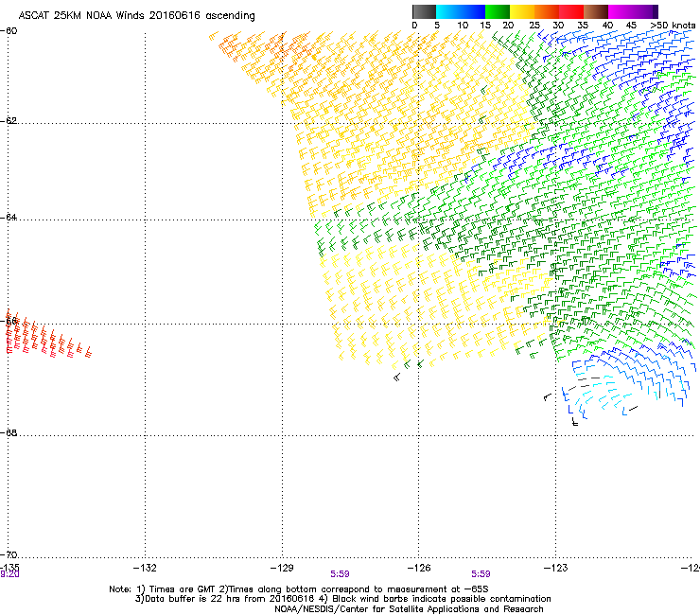Click the '-60' latitude label
The height and width of the screenshot is (615, 700).
[9, 31]
